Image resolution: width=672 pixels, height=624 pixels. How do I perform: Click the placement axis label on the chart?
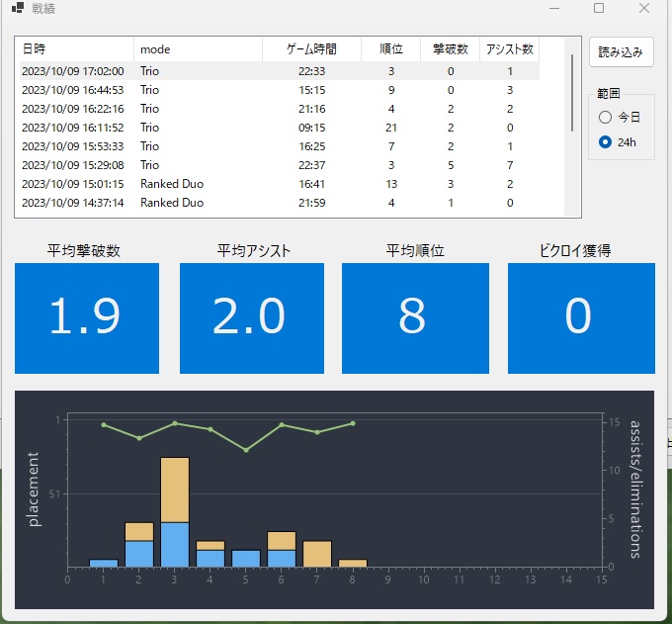[33, 489]
